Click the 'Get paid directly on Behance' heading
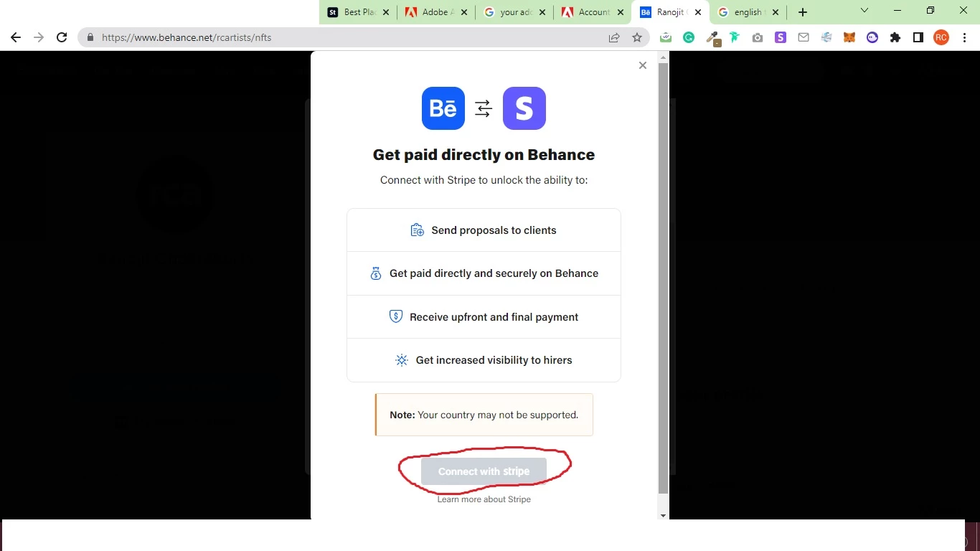This screenshot has height=551, width=980. 484,155
